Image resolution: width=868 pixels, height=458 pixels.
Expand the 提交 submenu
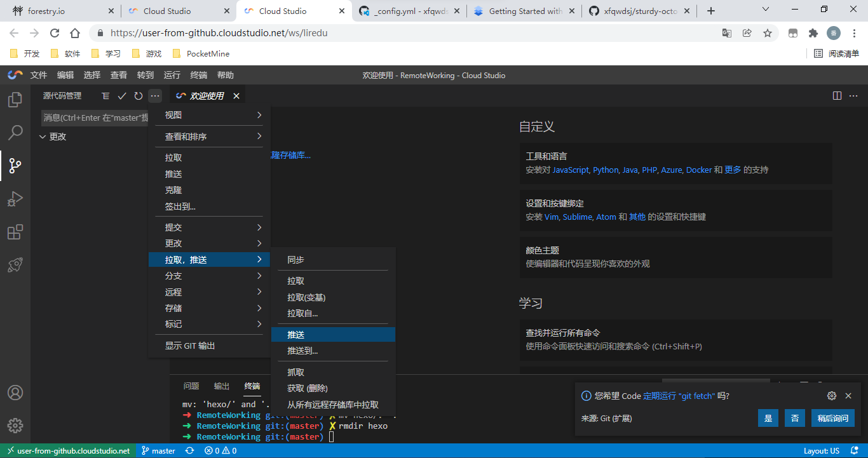click(x=209, y=227)
